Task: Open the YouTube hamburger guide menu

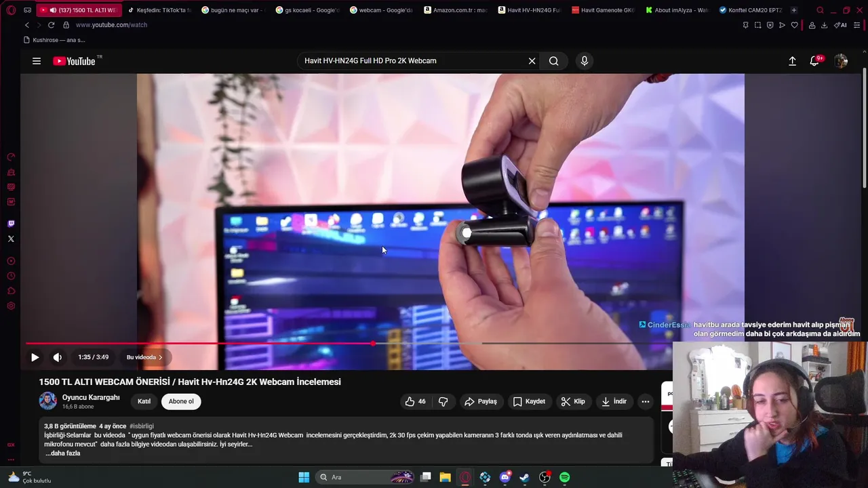Action: pos(37,61)
